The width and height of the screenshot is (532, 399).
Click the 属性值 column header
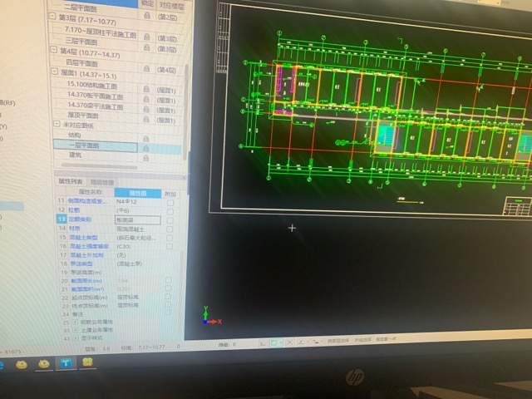pos(137,193)
